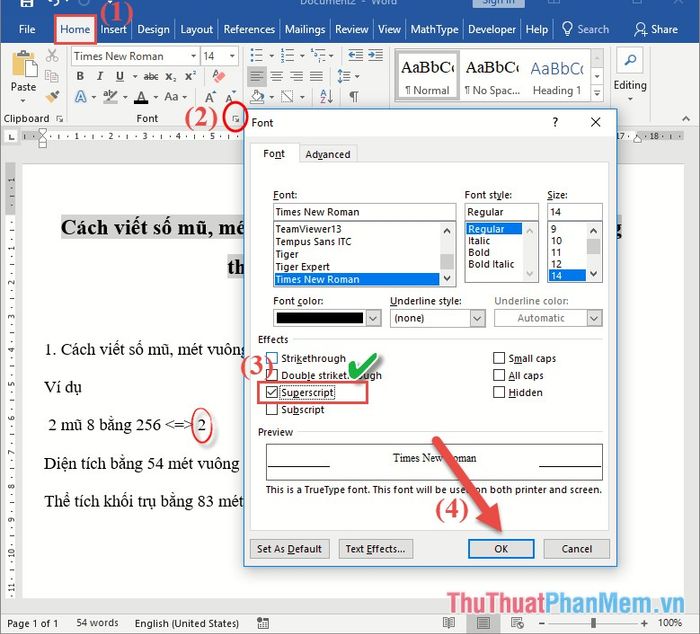
Task: Switch to the Insert ribbon tab
Action: (113, 29)
